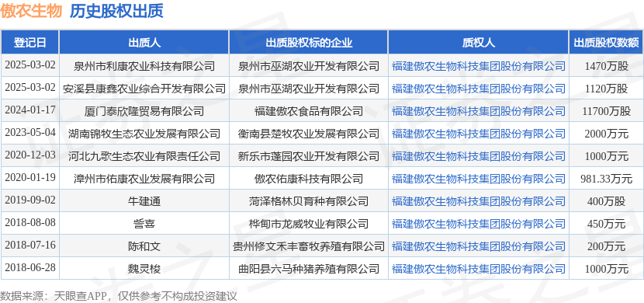The width and height of the screenshot is (644, 303).
Task: Open 质权人 link in the 2020-01-19 row
Action: click(x=479, y=179)
